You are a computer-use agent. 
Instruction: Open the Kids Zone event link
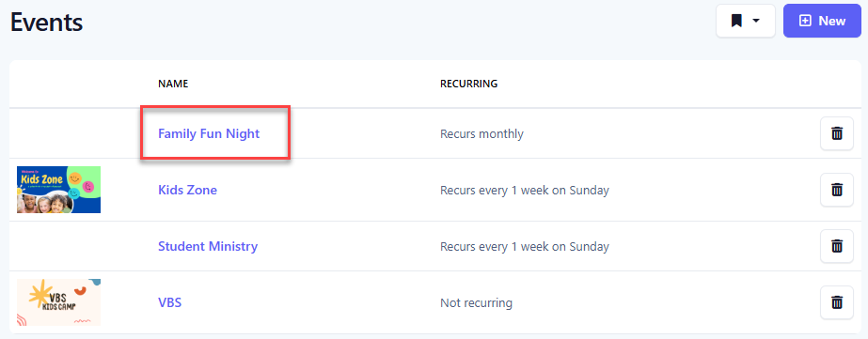click(187, 190)
